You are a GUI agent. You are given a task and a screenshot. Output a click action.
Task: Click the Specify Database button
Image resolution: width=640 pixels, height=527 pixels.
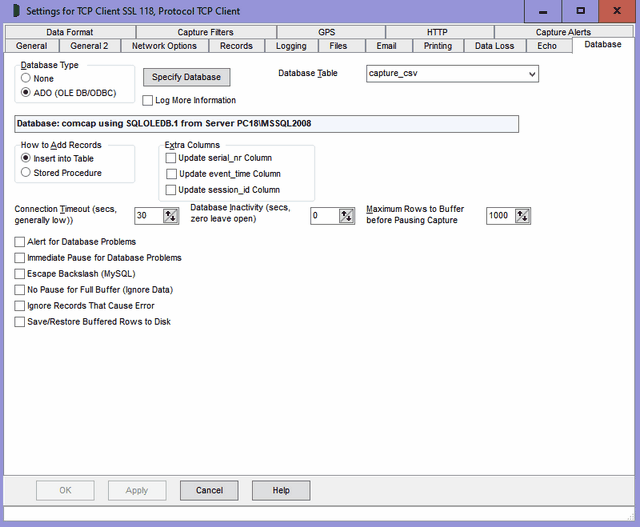pos(187,77)
